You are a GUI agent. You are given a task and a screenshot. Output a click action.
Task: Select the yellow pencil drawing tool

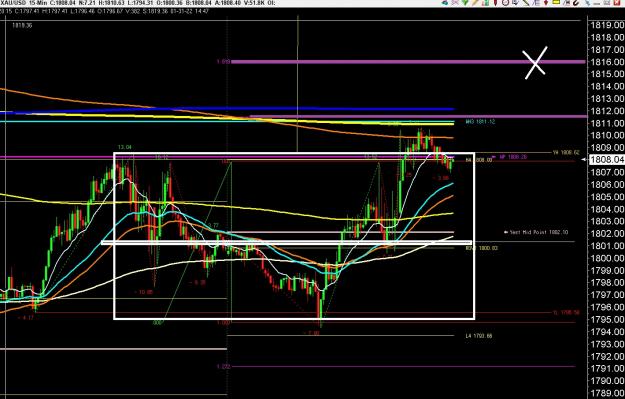(475, 2)
